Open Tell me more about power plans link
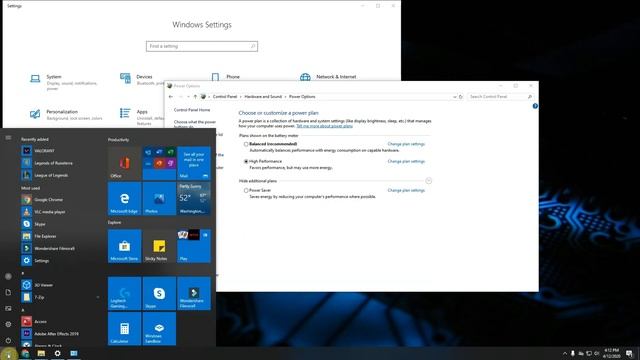 (x=324, y=126)
